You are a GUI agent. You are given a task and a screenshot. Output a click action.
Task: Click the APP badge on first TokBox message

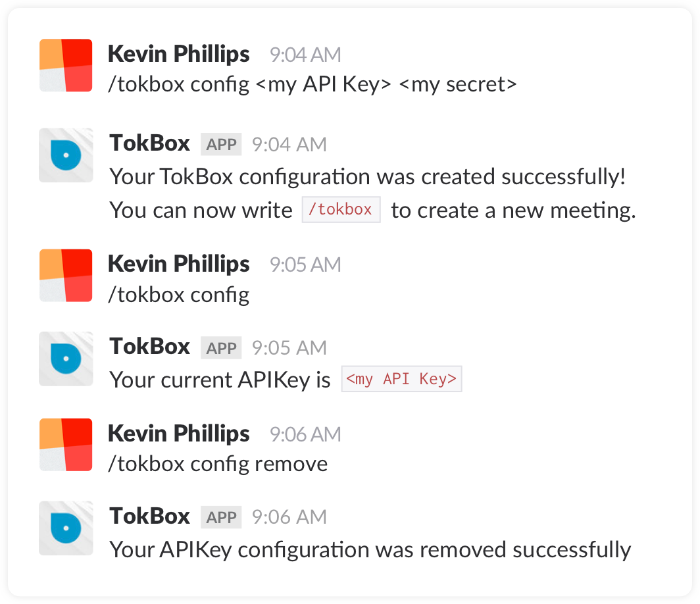[x=221, y=144]
